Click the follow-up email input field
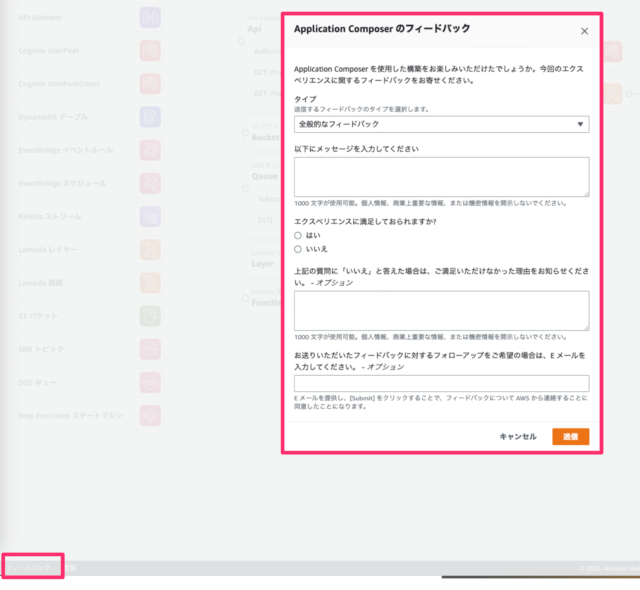The height and width of the screenshot is (590, 640). [441, 383]
